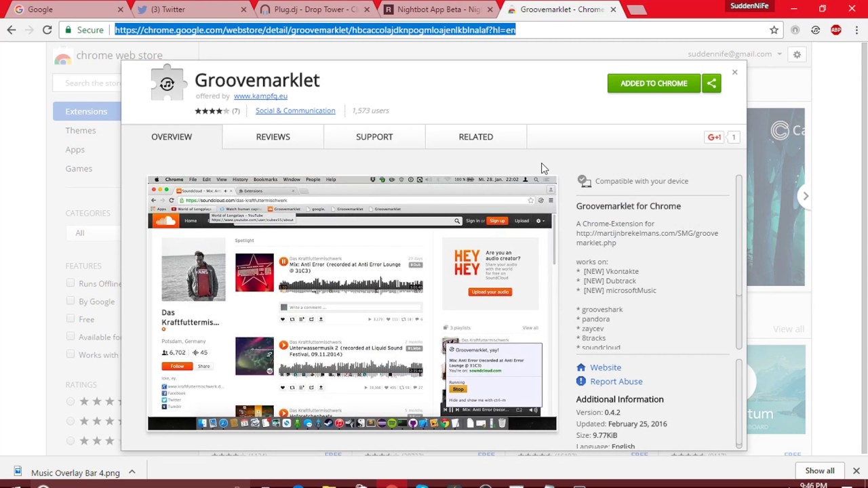
Task: Reload the page using the refresh icon
Action: click(47, 30)
